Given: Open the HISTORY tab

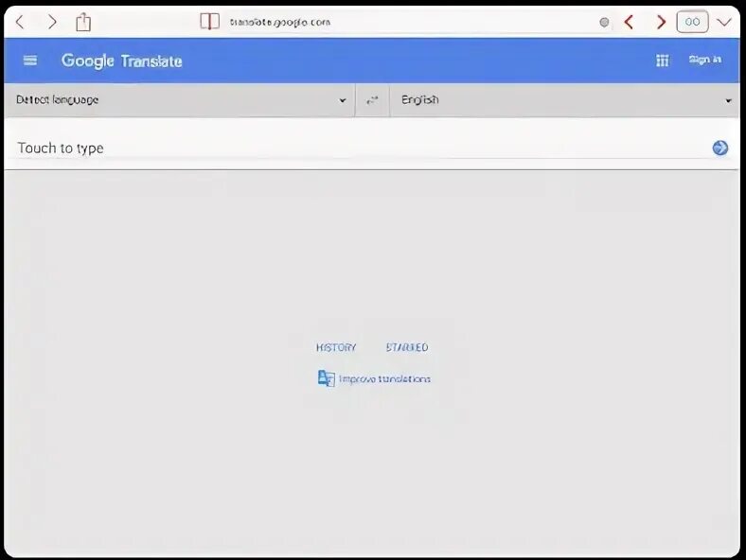Looking at the screenshot, I should tap(336, 347).
